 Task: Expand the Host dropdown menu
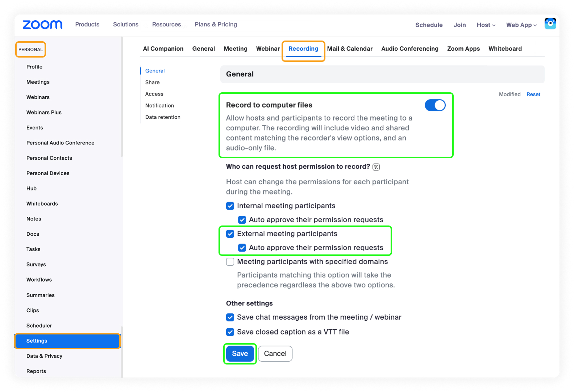click(486, 25)
